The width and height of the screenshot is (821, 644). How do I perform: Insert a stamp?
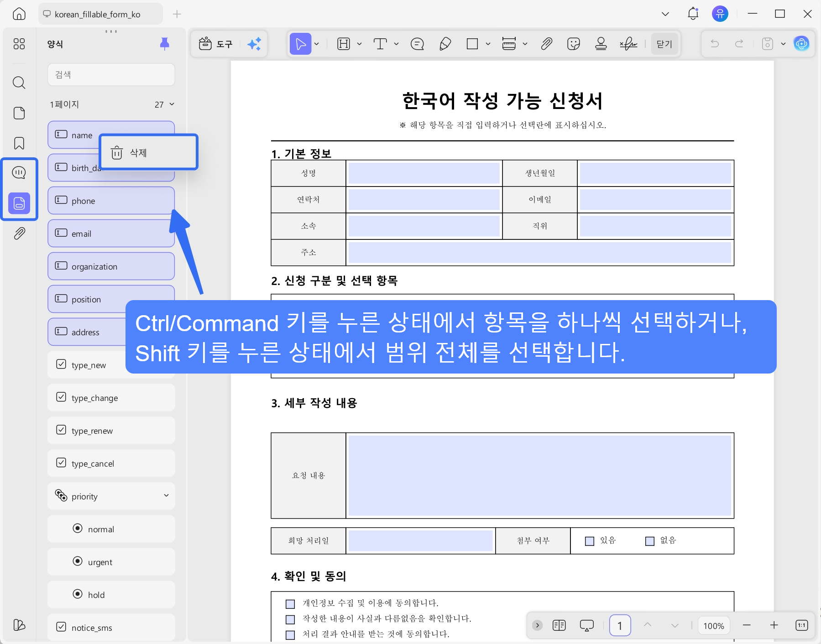(601, 44)
